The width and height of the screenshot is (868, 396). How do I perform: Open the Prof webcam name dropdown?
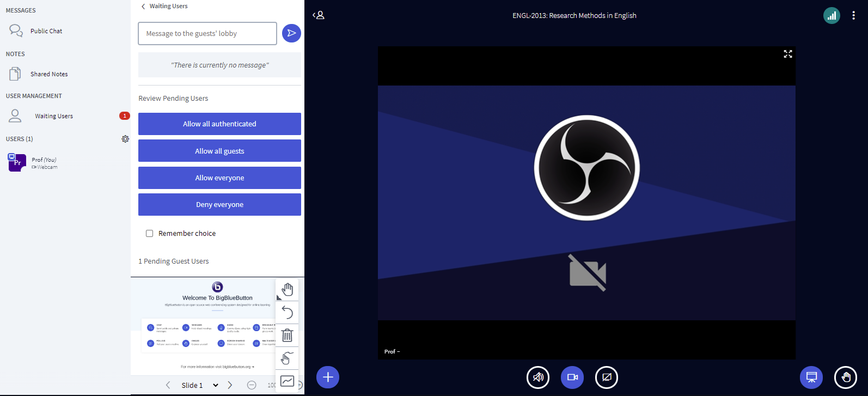pos(392,351)
